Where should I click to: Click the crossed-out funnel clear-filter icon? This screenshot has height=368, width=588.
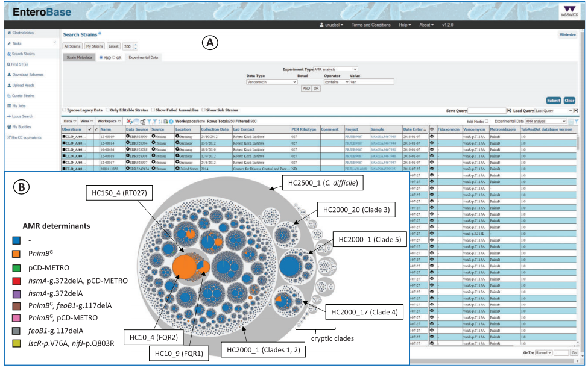(154, 121)
